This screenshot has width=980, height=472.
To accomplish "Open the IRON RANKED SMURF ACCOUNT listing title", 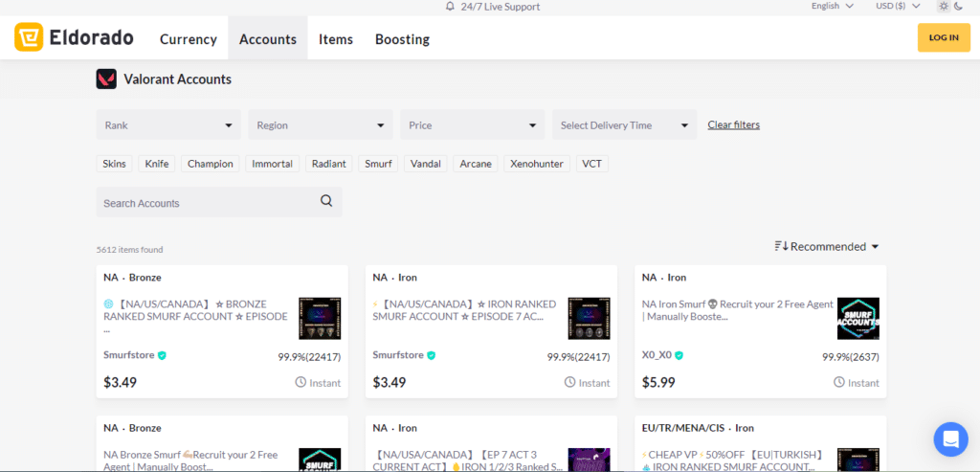I will pyautogui.click(x=464, y=310).
